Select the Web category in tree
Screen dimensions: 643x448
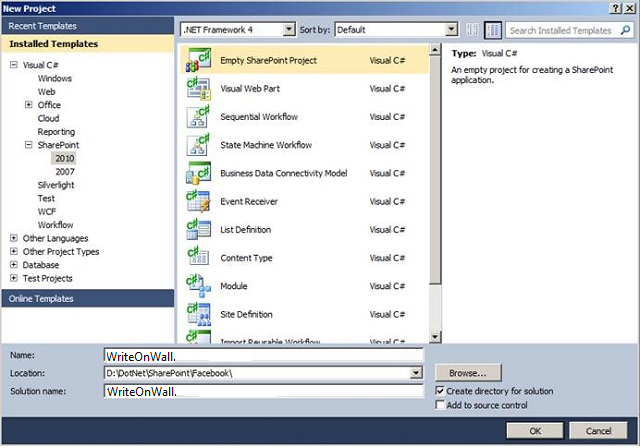coord(46,92)
